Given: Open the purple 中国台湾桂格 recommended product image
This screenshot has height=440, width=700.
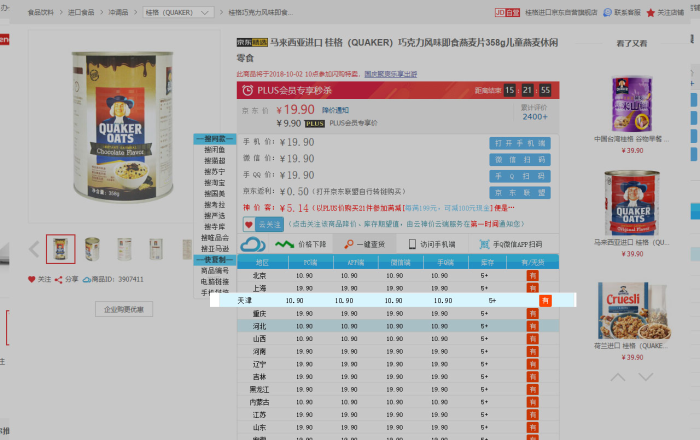Looking at the screenshot, I should [632, 104].
